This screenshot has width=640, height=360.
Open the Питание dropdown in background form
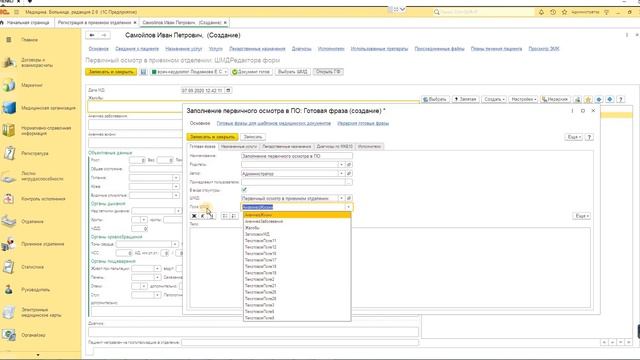(176, 178)
